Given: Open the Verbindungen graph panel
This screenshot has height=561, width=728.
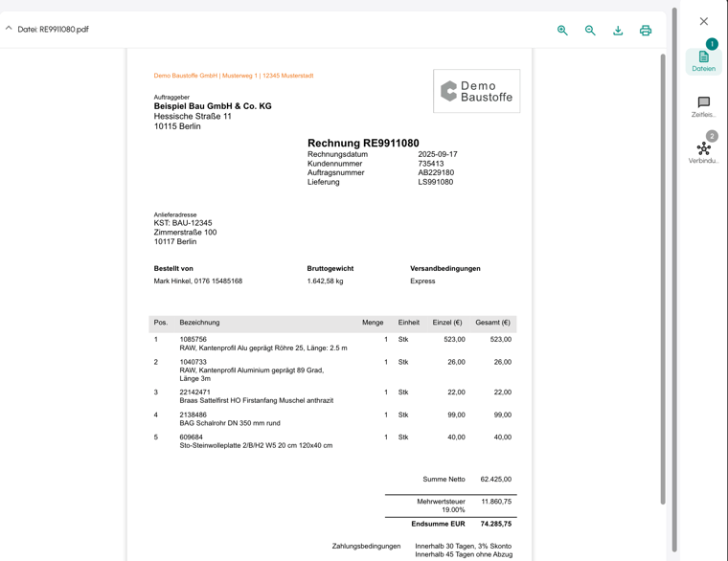Looking at the screenshot, I should pos(703,152).
